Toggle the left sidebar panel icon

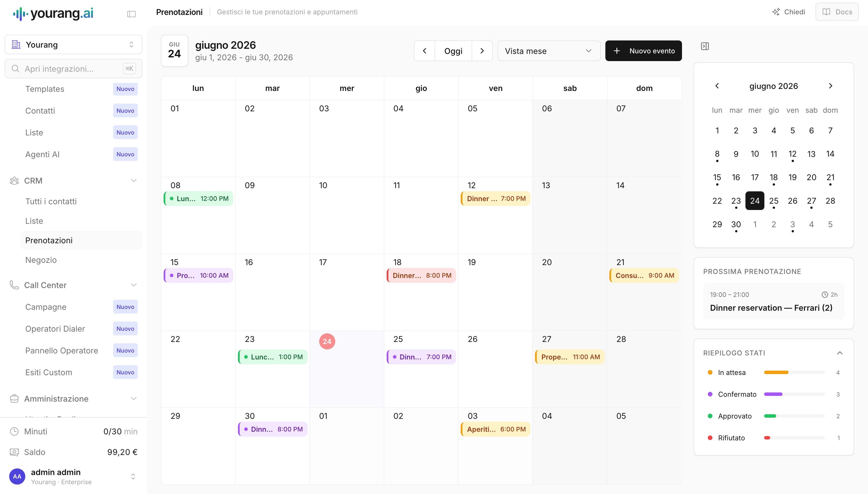pos(131,14)
